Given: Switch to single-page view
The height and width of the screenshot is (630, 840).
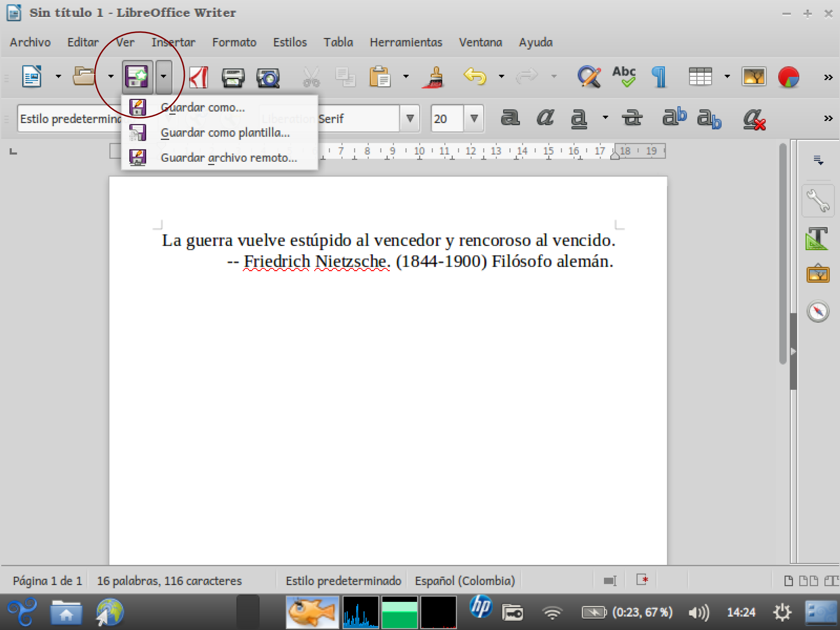Looking at the screenshot, I should coord(789,581).
